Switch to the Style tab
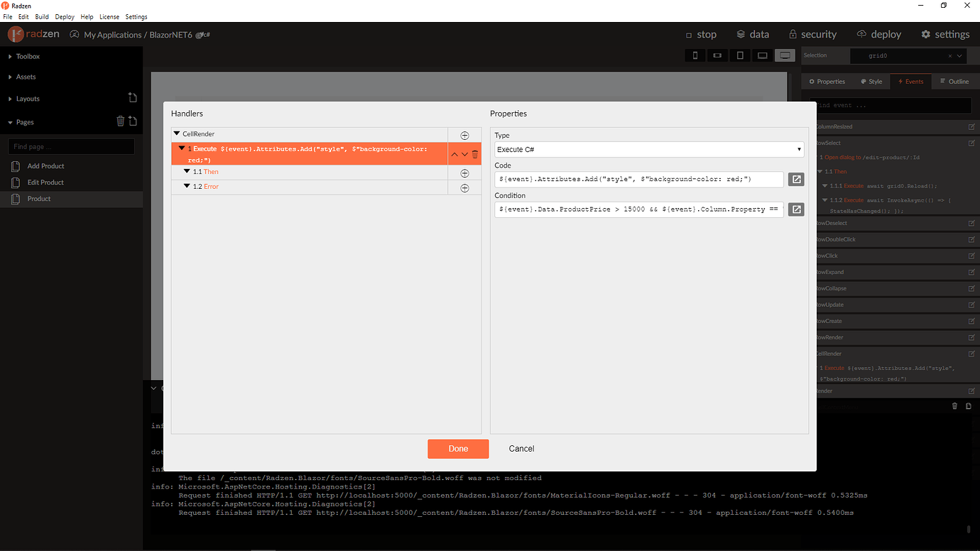Screen dimensions: 980x551 tap(871, 81)
